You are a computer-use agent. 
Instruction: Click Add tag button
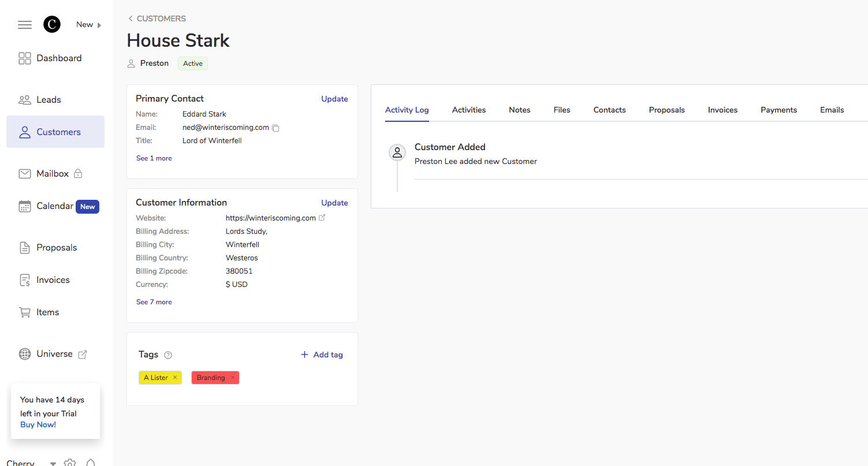coord(322,355)
